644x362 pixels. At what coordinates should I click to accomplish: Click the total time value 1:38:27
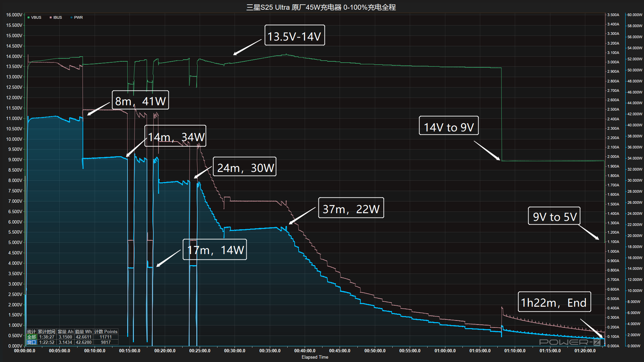[x=47, y=337]
